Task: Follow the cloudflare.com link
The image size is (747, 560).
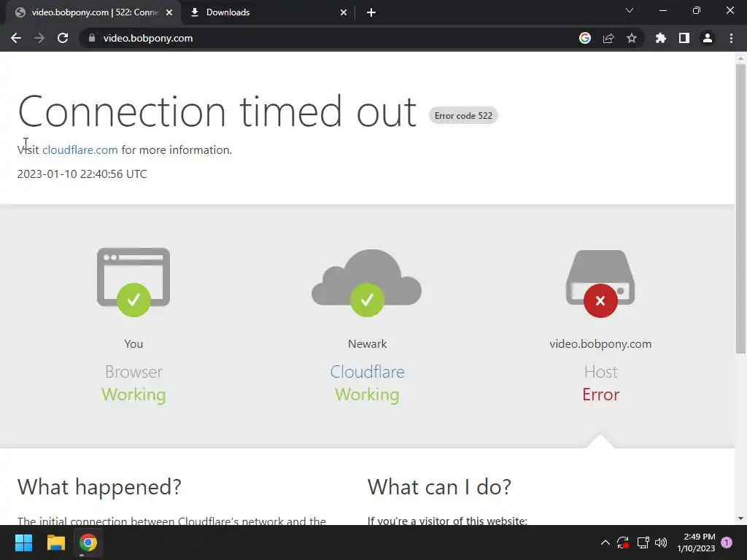Action: pyautogui.click(x=80, y=150)
